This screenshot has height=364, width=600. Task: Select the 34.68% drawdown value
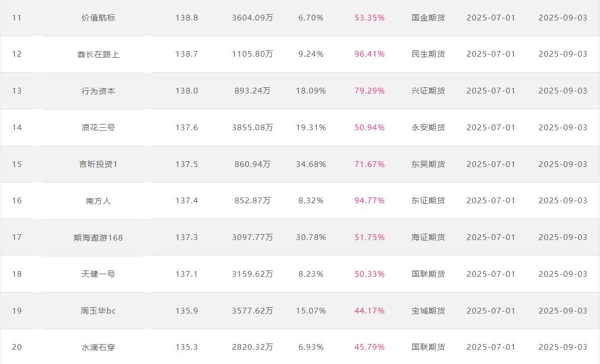click(x=311, y=164)
